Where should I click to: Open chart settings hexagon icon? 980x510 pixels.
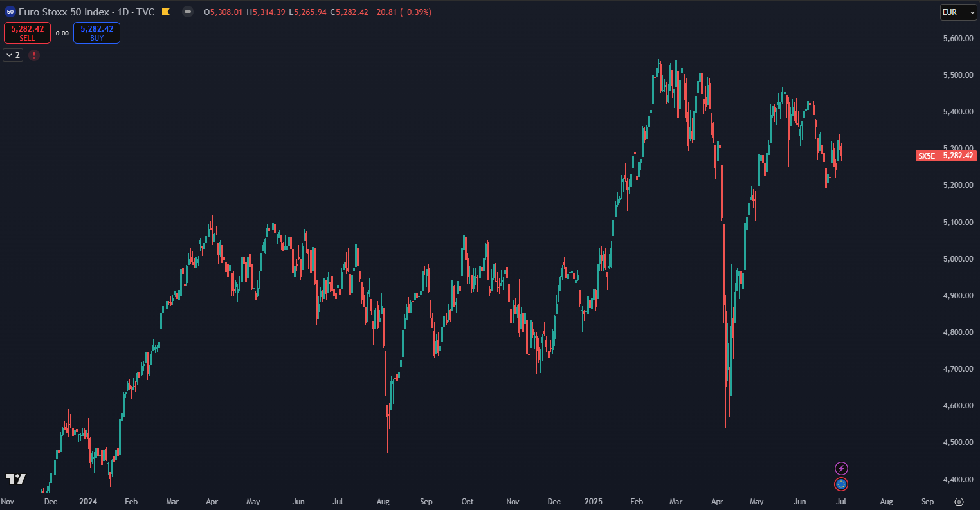pyautogui.click(x=959, y=502)
